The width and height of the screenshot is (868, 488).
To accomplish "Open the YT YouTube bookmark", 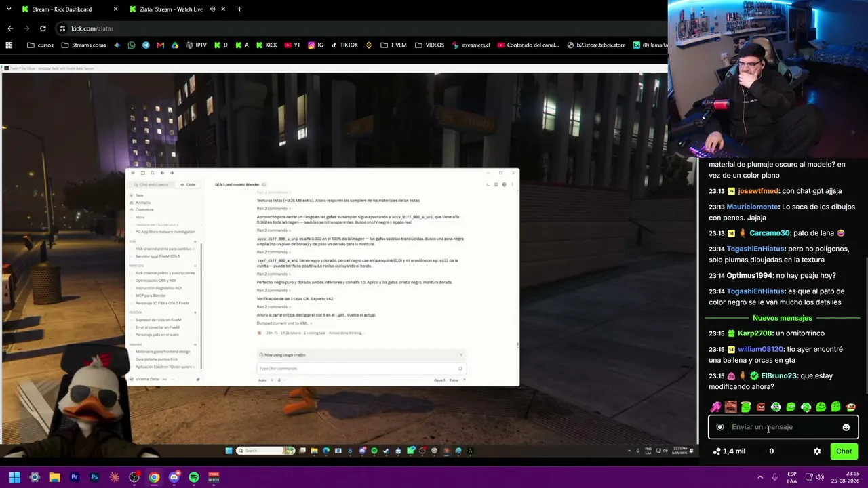I will pyautogui.click(x=292, y=45).
